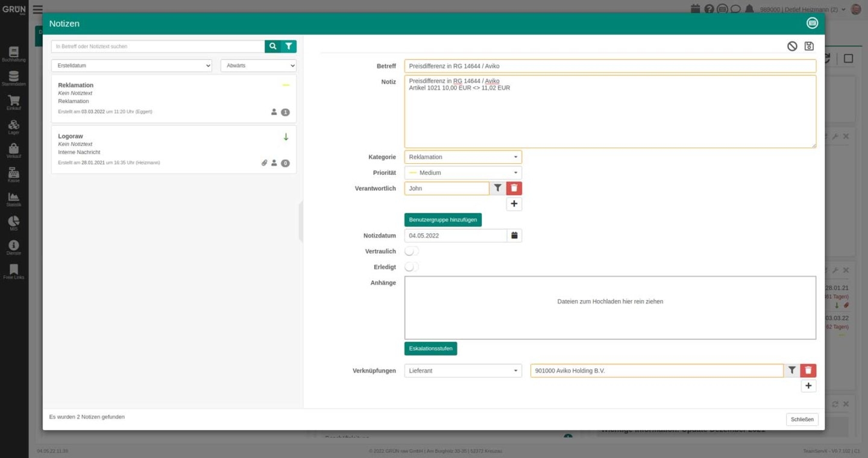Open calendar picker for Notizdatum

(x=514, y=236)
